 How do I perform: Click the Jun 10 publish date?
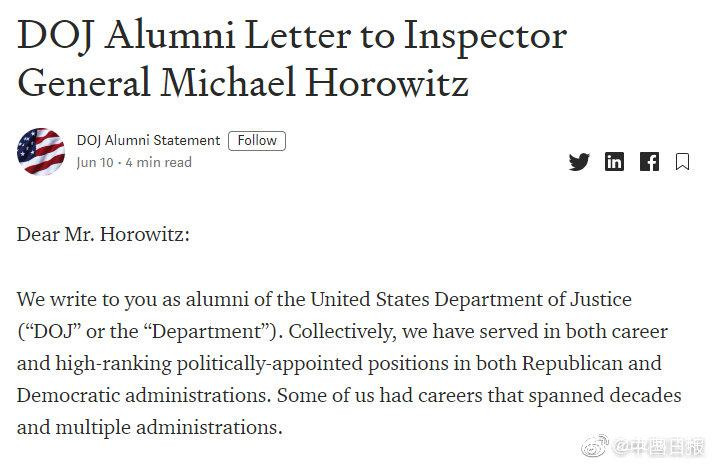pos(96,162)
